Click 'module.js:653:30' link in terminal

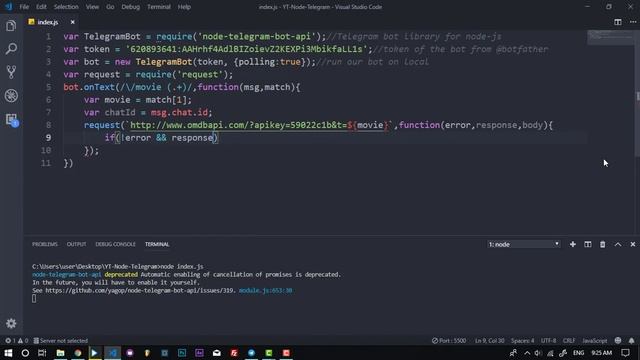(265, 290)
